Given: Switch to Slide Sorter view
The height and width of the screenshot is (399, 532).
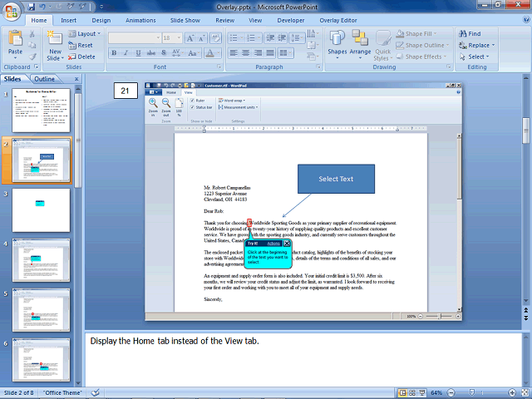Looking at the screenshot, I should pyautogui.click(x=412, y=392).
